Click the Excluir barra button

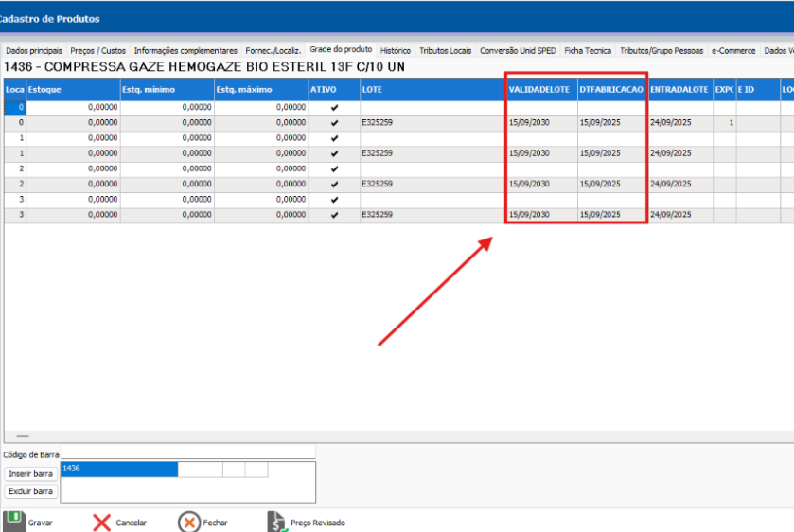pos(30,491)
